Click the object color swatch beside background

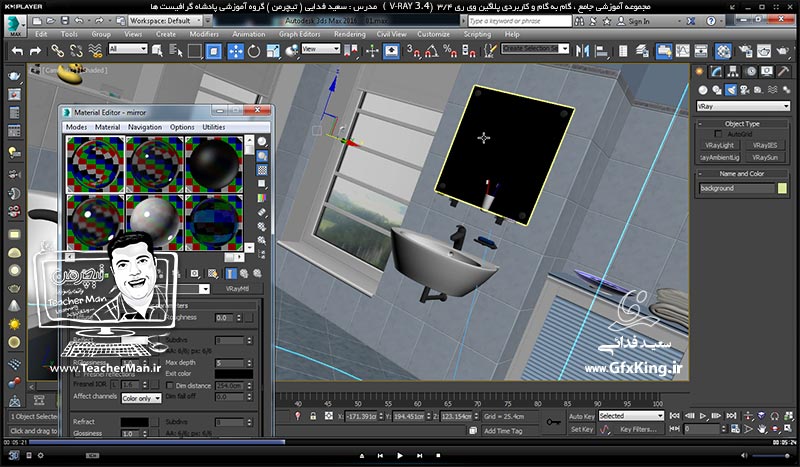click(782, 188)
